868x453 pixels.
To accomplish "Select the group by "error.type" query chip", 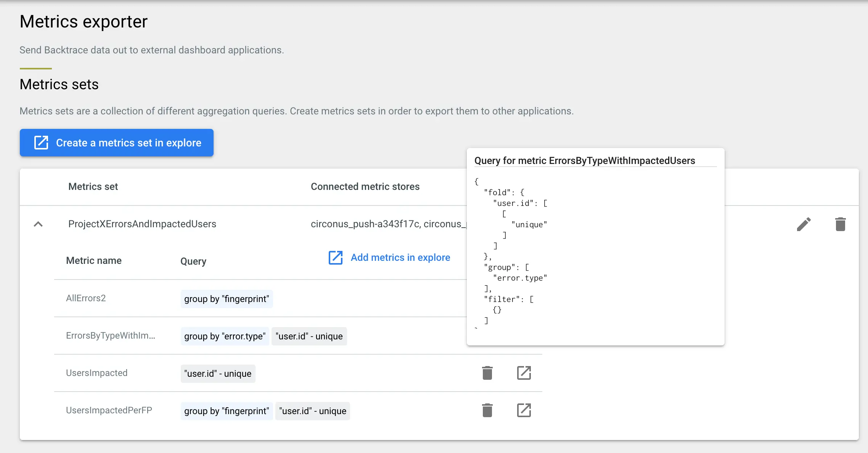I will click(225, 336).
